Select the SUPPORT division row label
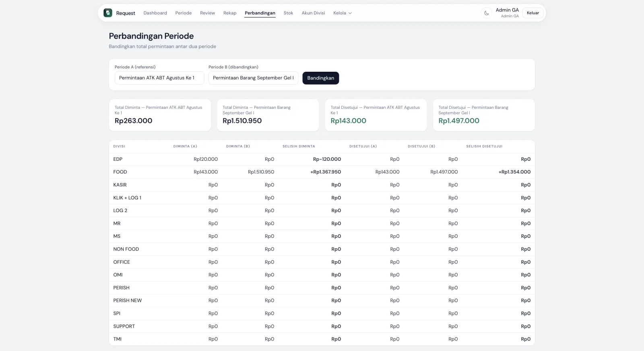Image resolution: width=644 pixels, height=351 pixels. pyautogui.click(x=124, y=326)
